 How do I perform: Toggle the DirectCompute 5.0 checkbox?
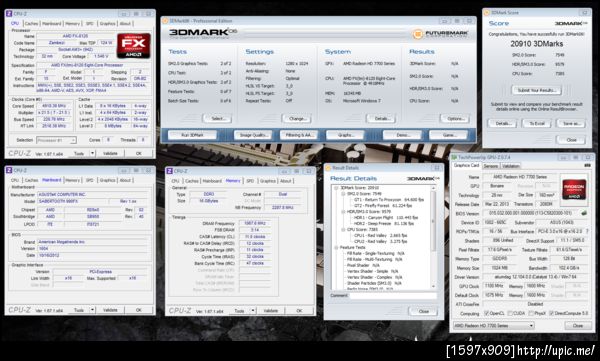[x=551, y=313]
